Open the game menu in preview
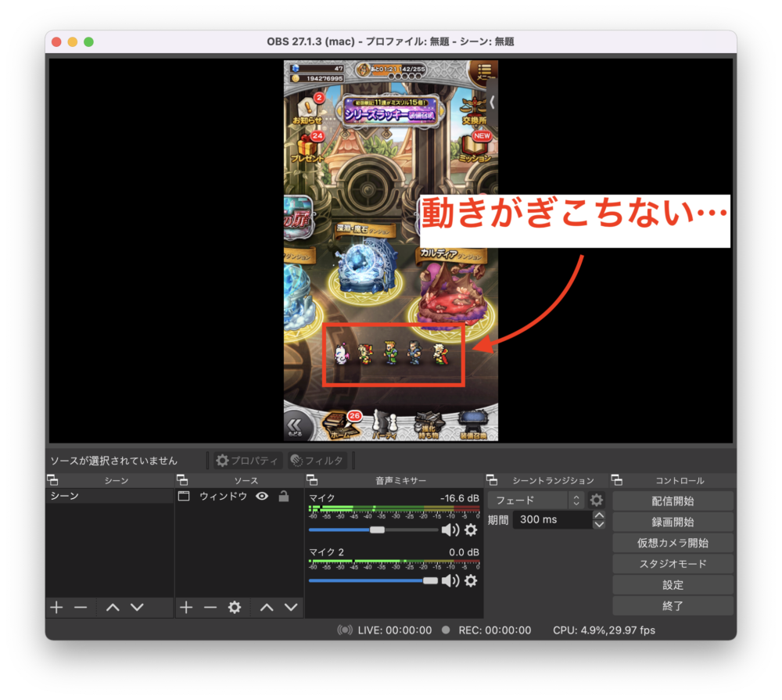782x700 pixels. [x=484, y=73]
